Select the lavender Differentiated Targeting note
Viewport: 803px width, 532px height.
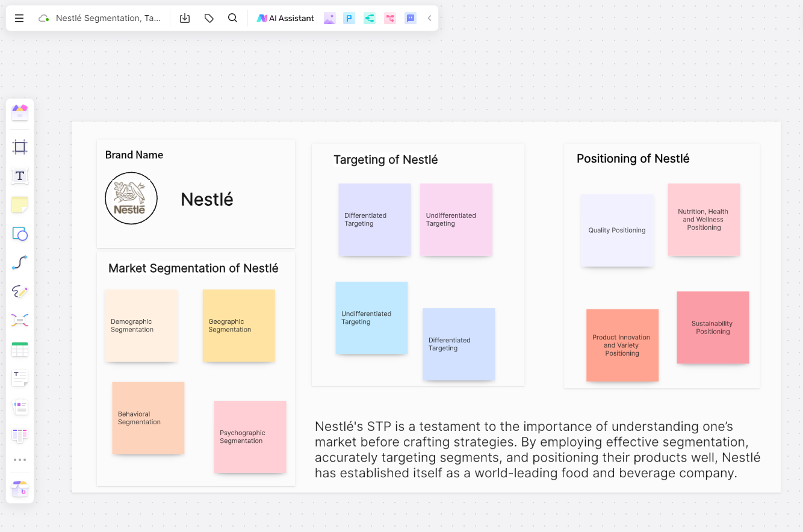point(374,220)
